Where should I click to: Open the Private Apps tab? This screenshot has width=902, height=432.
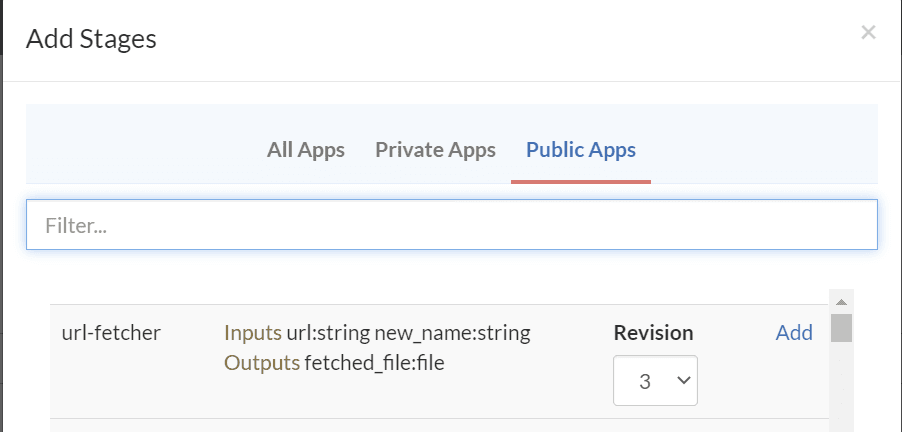(435, 150)
